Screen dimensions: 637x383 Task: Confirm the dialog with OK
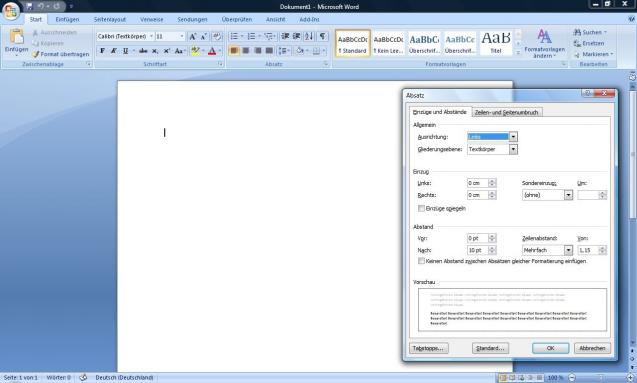tap(550, 348)
